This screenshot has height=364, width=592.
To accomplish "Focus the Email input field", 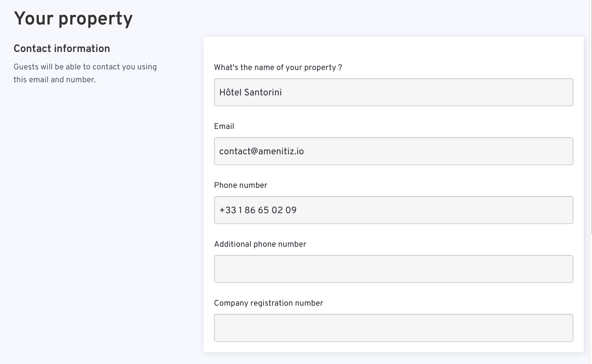I will 393,151.
